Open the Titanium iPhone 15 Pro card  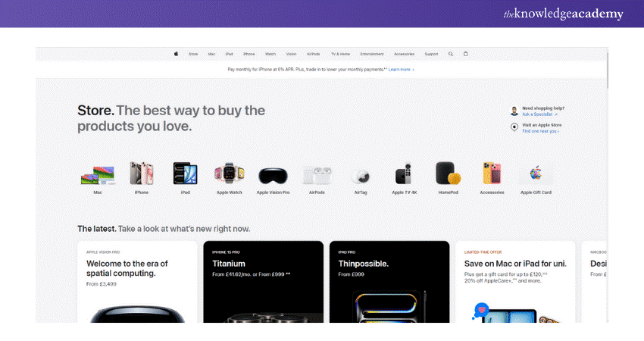(x=262, y=282)
